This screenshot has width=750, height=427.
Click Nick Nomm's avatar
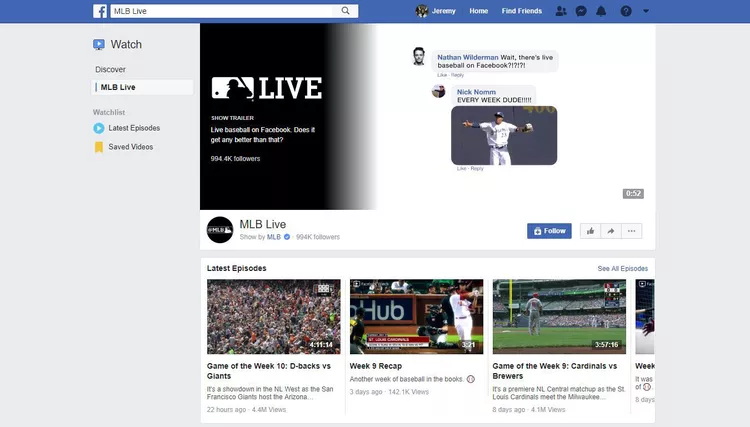(x=438, y=91)
